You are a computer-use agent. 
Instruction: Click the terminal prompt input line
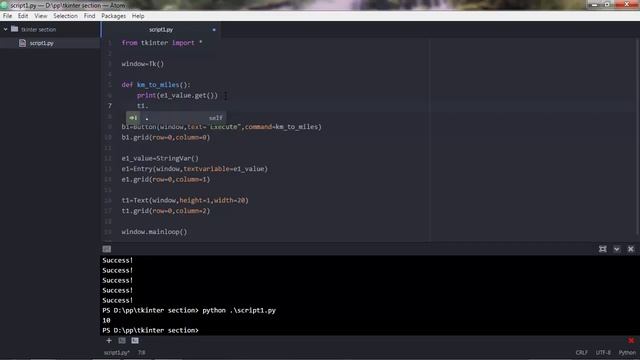[151, 330]
